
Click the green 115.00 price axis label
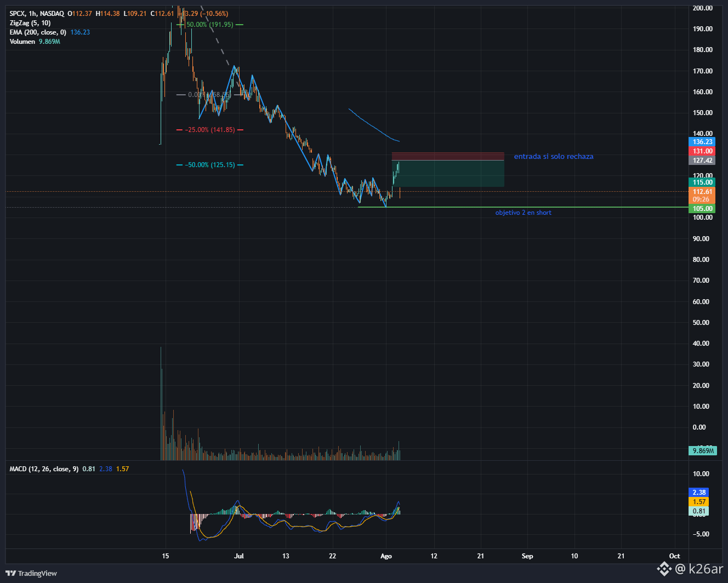point(702,182)
